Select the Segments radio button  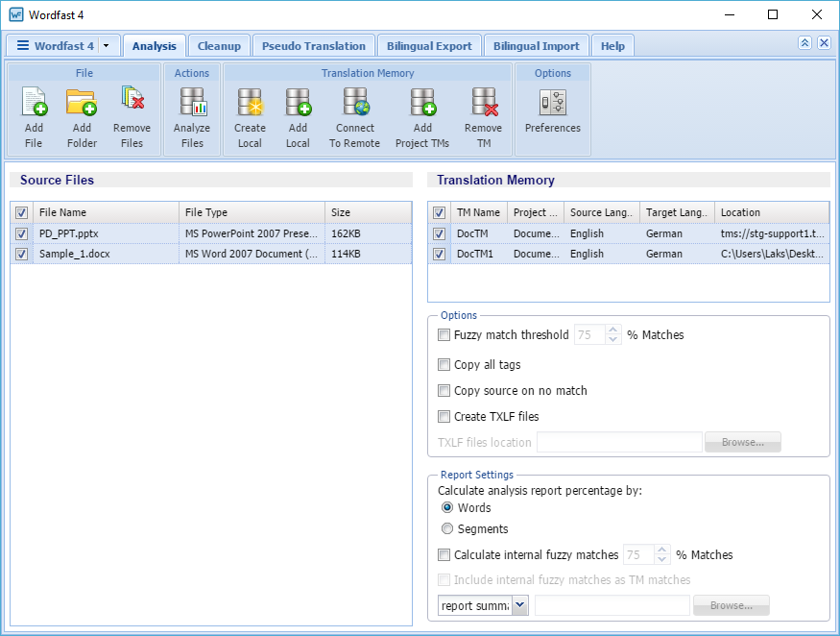[x=446, y=528]
